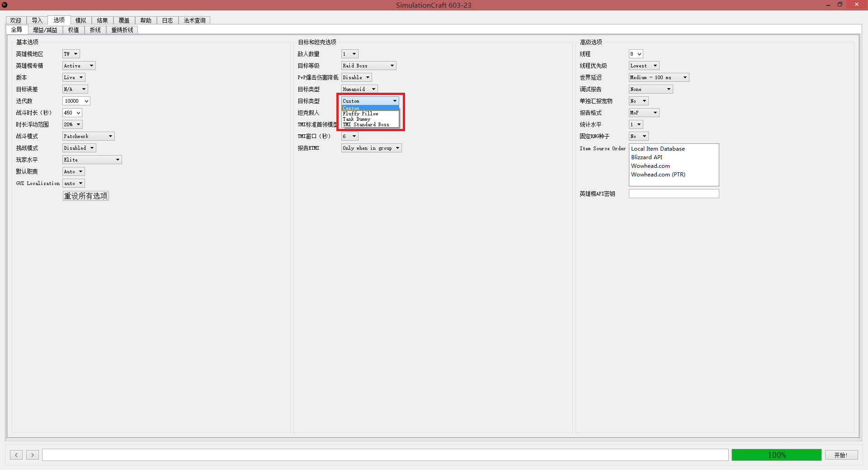Viewport: 868px width, 470px height.
Task: Open the 调试报告 dropdown showing None
Action: (651, 89)
